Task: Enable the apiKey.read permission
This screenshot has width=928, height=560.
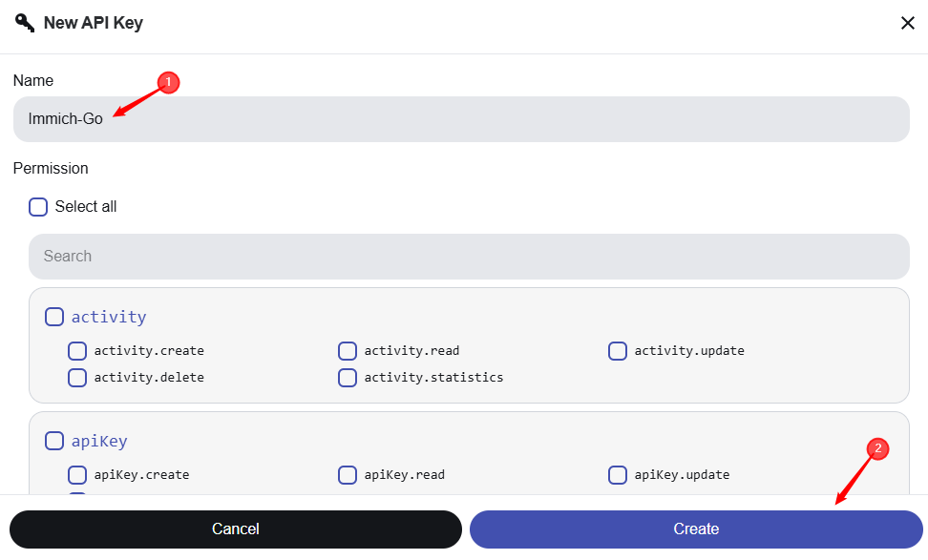Action: click(x=348, y=475)
